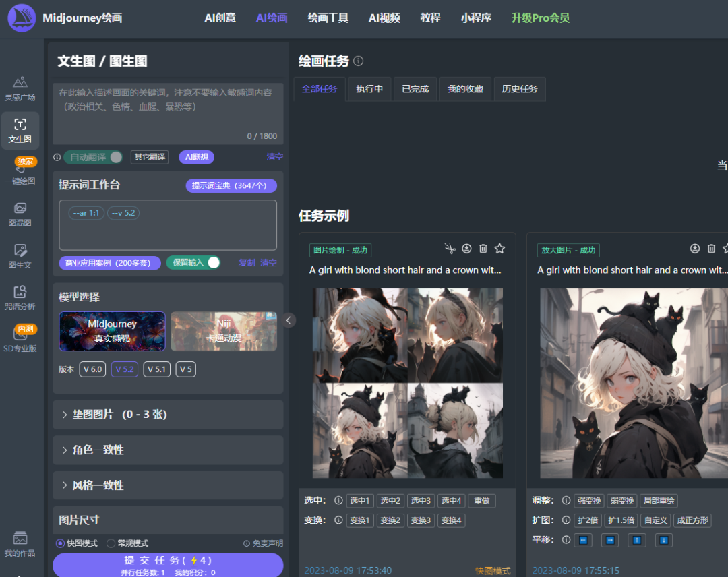Expand the 风格一致性 section
The image size is (728, 577).
168,485
